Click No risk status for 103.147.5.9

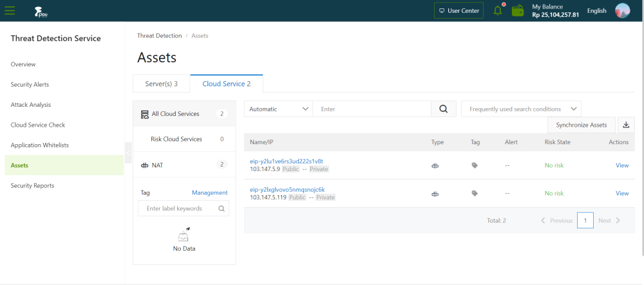554,165
